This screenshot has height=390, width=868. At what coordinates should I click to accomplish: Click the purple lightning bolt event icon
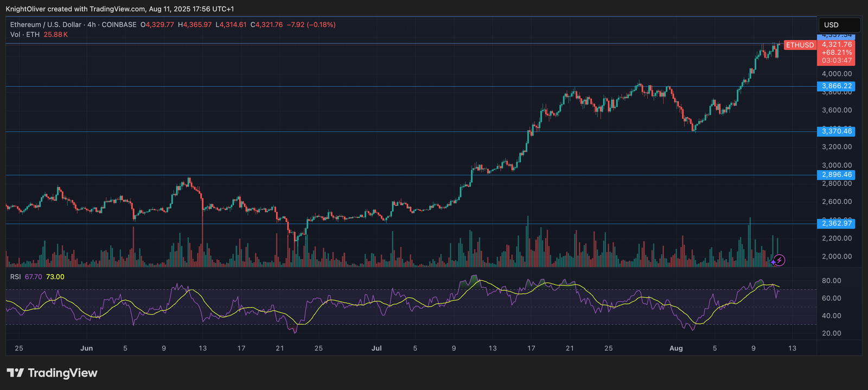(x=780, y=260)
